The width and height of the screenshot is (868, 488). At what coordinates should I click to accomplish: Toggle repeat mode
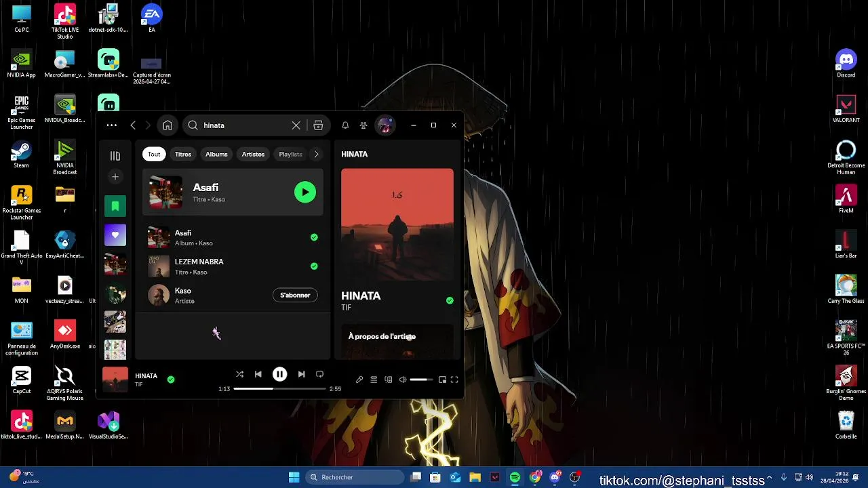coord(320,374)
